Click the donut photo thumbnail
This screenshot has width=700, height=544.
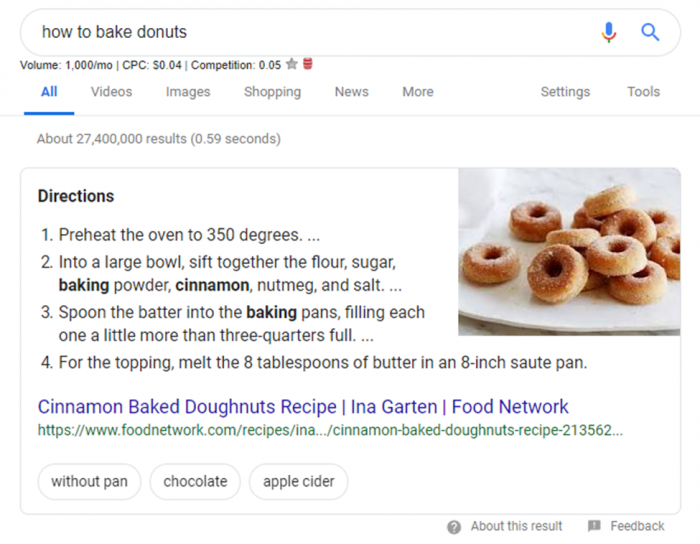coord(569,252)
